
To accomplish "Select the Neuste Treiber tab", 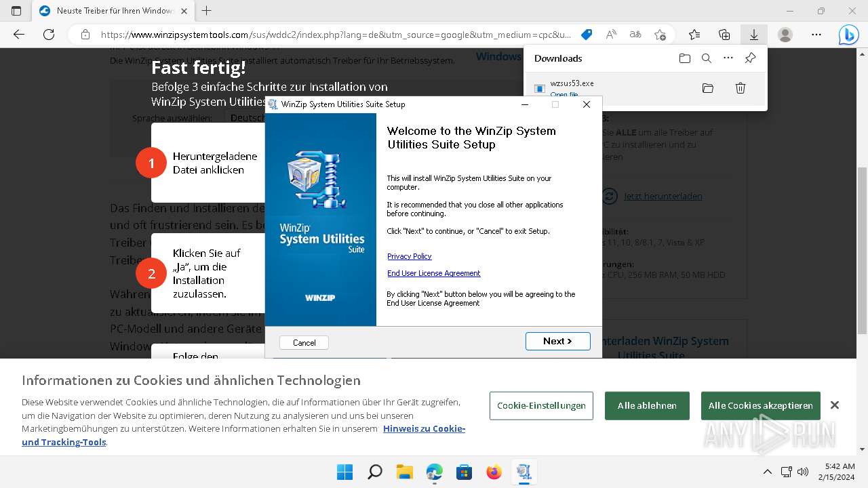I will click(113, 11).
